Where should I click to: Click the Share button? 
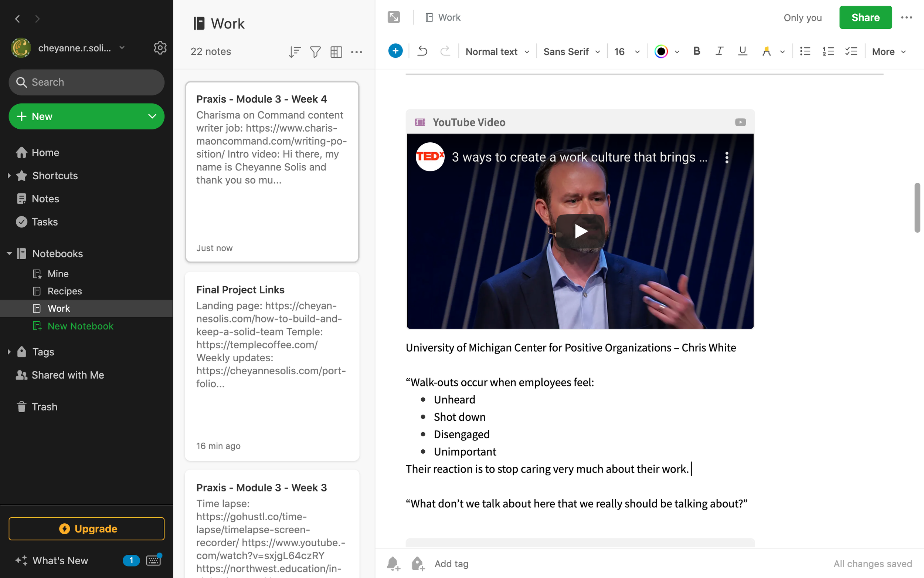tap(865, 17)
